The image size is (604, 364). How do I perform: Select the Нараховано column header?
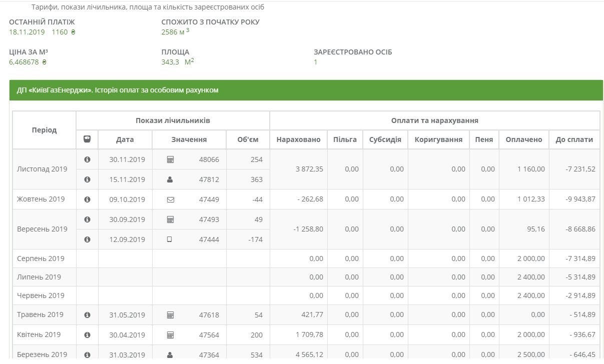click(298, 139)
